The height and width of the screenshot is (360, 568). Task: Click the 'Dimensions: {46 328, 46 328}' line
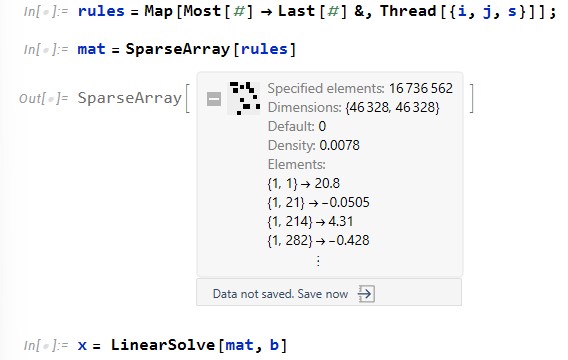coord(354,108)
